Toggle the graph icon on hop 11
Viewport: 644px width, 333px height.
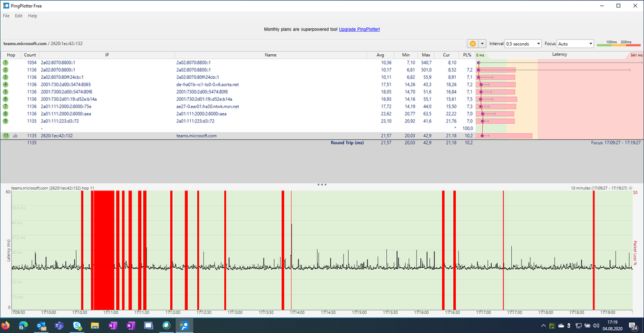(15, 136)
